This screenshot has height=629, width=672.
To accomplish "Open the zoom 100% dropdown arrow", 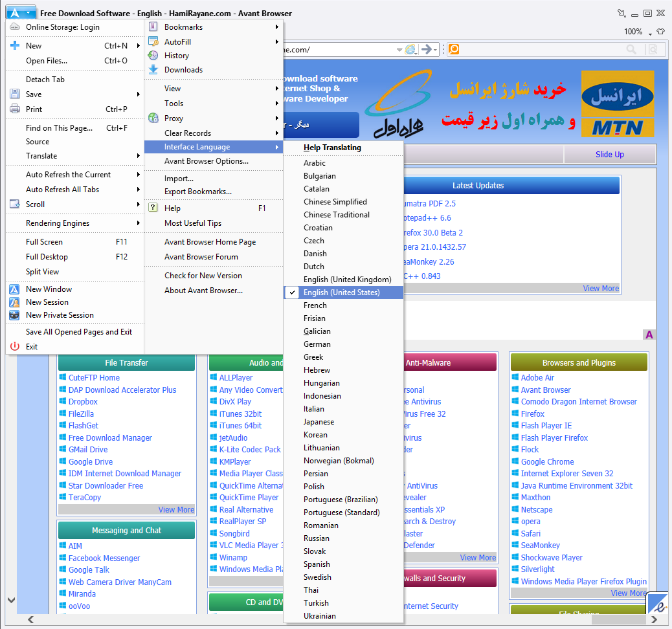I will (649, 32).
